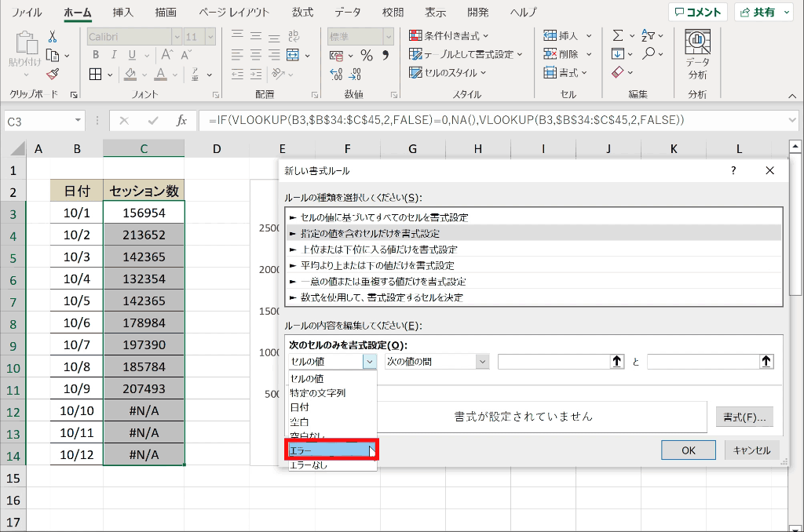The width and height of the screenshot is (804, 532).
Task: Switch to the データ ribbon tab
Action: click(x=347, y=12)
